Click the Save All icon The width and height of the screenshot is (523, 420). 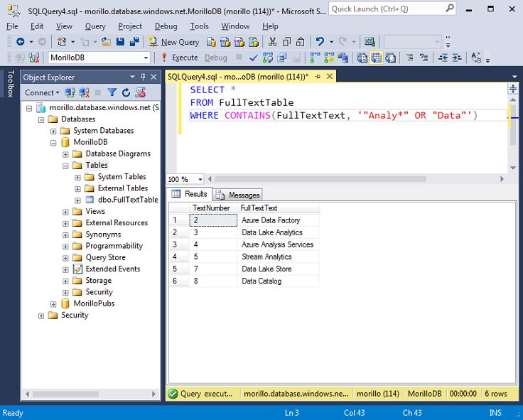tap(134, 42)
